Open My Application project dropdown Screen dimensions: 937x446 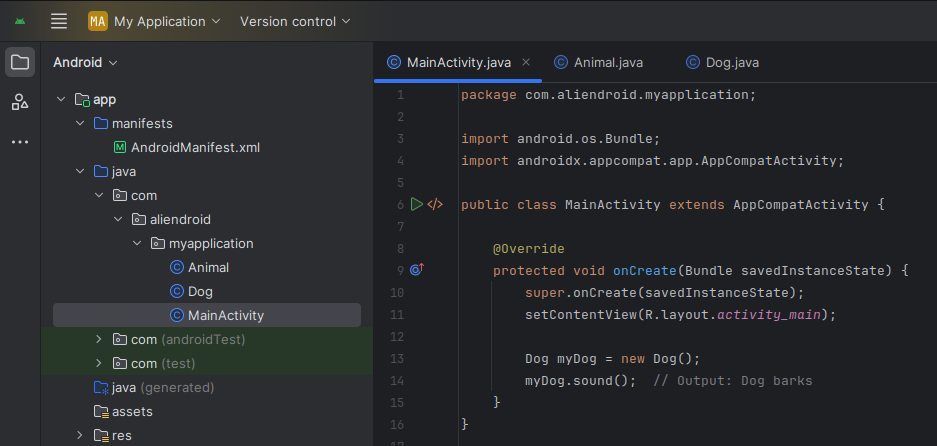pyautogui.click(x=167, y=22)
